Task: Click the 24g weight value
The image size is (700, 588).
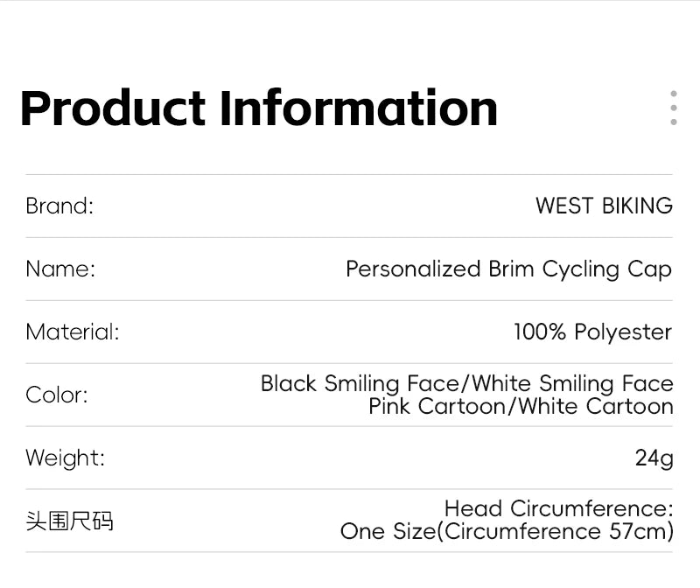Action: (x=654, y=458)
